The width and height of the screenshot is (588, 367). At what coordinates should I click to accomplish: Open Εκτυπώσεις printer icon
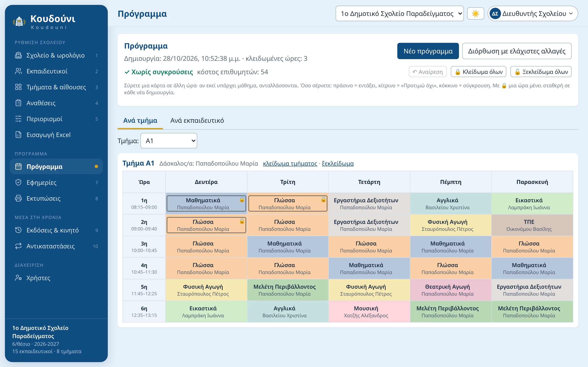point(18,198)
